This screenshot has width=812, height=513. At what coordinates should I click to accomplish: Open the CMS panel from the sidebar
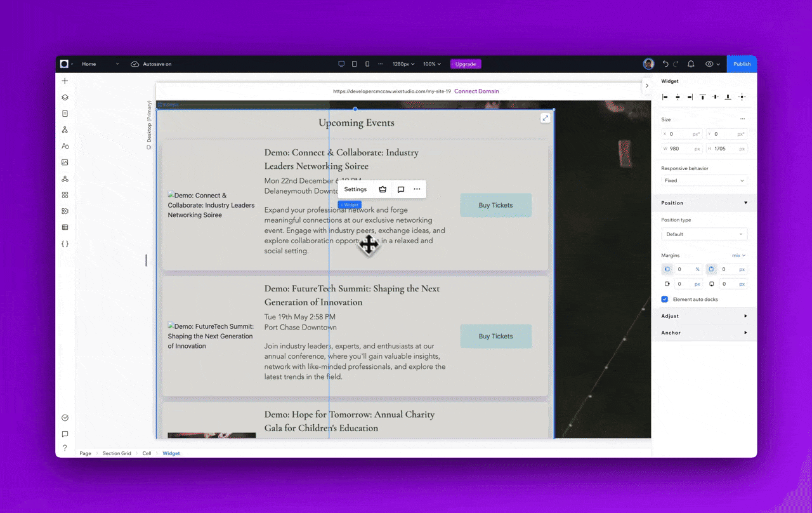coord(65,227)
